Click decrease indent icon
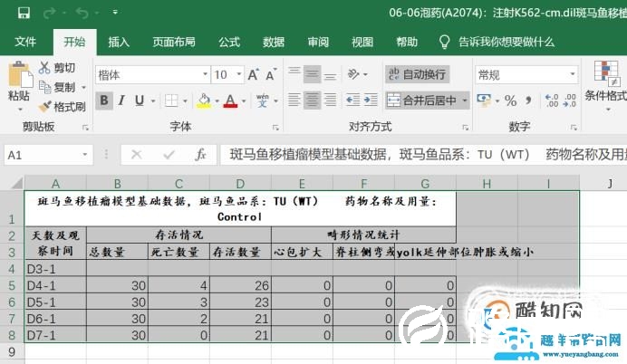Image resolution: width=627 pixels, height=364 pixels. [352, 100]
